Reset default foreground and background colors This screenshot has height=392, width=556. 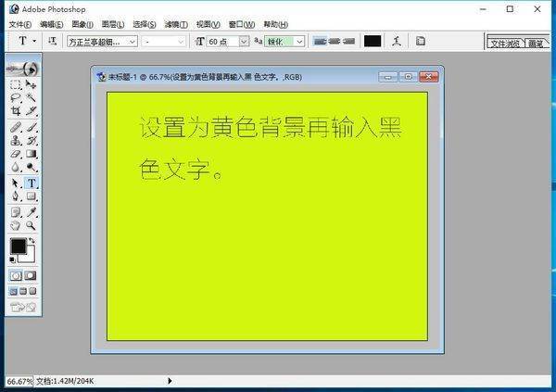click(x=12, y=259)
